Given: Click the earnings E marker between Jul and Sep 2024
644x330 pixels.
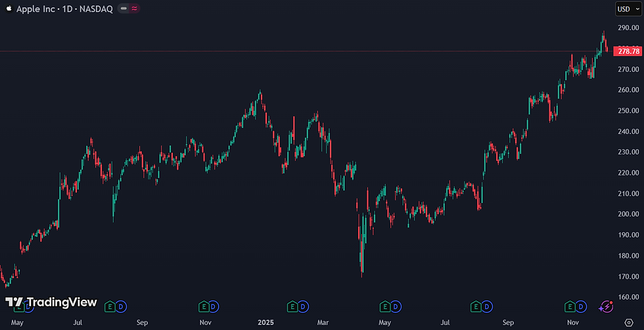Looking at the screenshot, I should click(110, 306).
